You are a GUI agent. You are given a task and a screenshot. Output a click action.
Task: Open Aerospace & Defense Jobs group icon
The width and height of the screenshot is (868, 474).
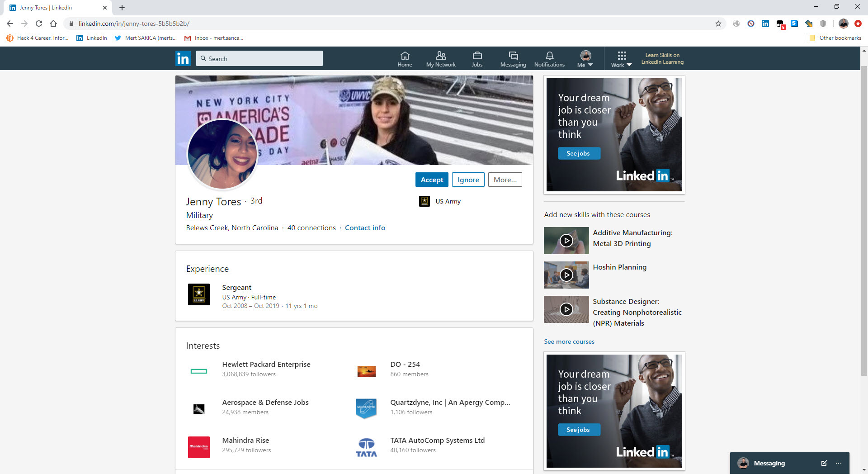(x=199, y=409)
